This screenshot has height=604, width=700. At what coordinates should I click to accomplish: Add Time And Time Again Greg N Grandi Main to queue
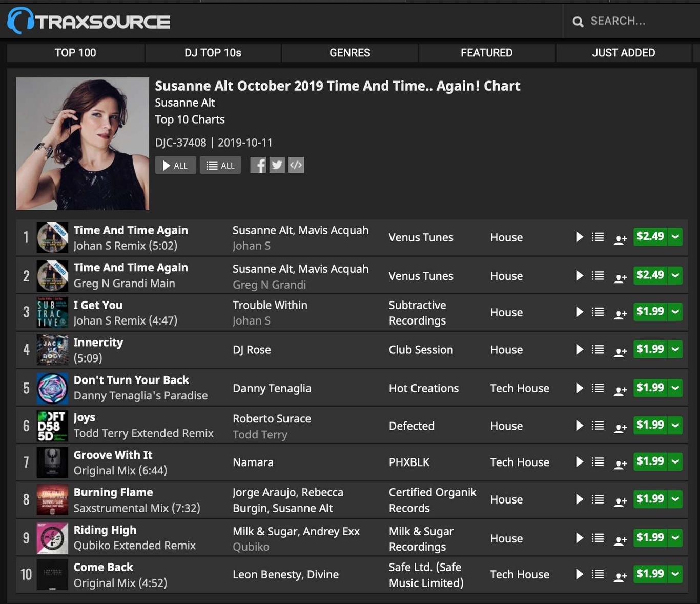(598, 275)
